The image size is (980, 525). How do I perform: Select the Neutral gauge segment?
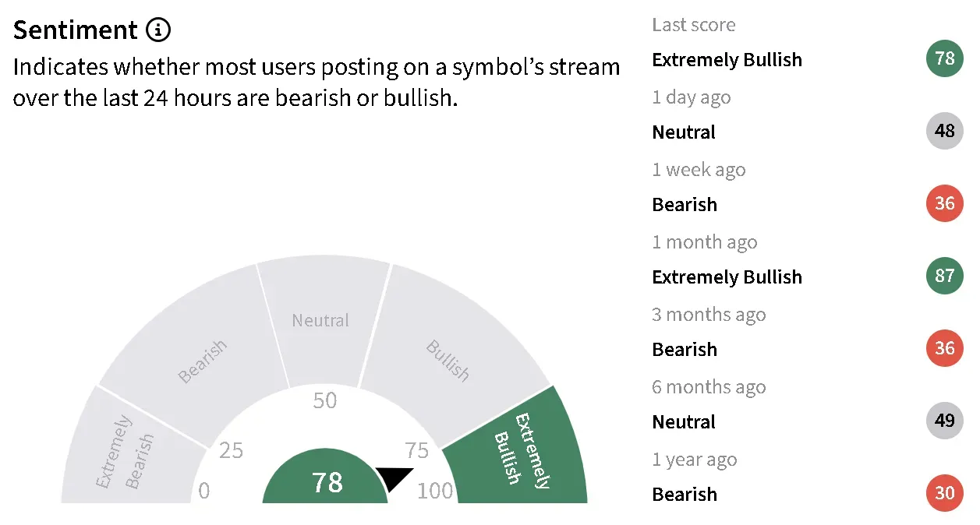[x=324, y=319]
